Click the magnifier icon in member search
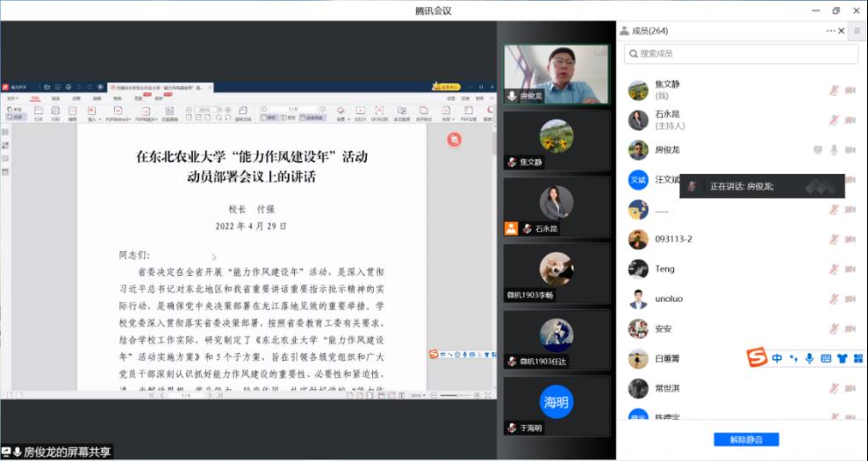 click(x=634, y=54)
